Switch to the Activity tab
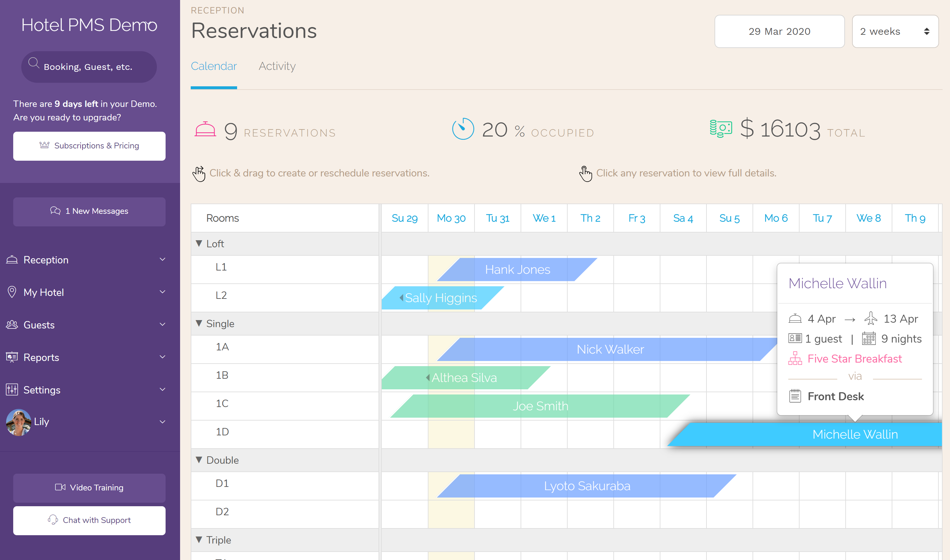Viewport: 950px width, 560px height. point(277,65)
